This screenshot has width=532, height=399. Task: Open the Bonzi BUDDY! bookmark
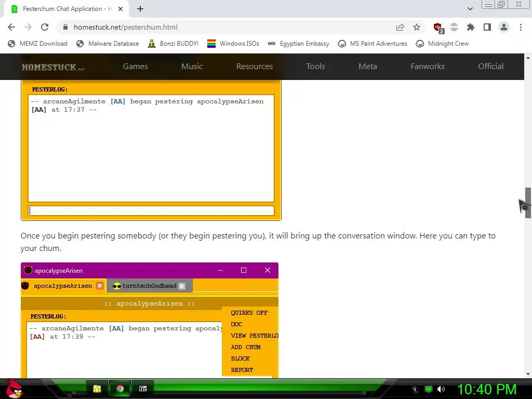tap(173, 44)
